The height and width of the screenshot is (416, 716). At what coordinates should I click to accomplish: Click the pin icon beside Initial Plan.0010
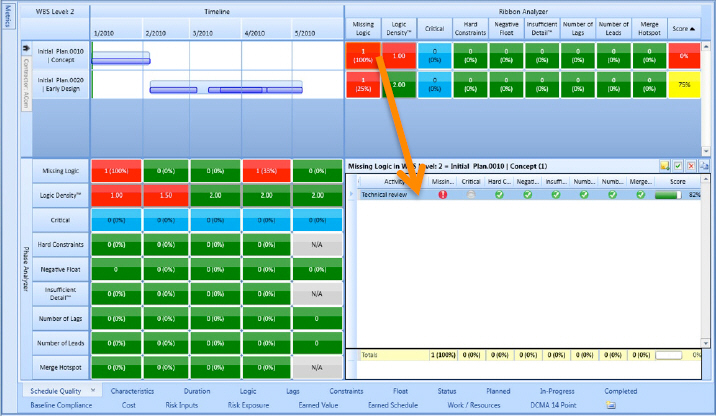[x=26, y=47]
